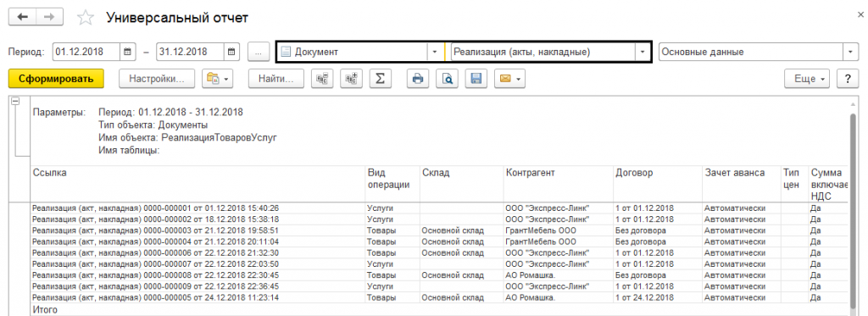Open print preview magnifier icon
Screen dimensions: 868x316
pos(447,79)
